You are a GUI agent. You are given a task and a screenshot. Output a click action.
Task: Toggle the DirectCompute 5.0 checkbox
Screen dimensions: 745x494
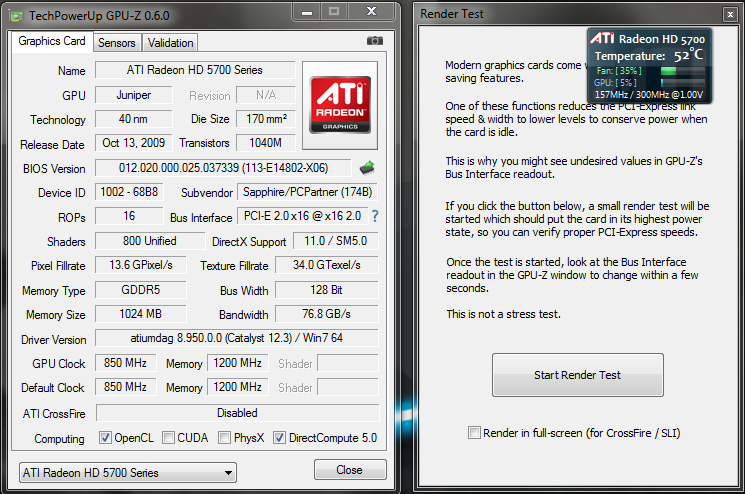(279, 437)
